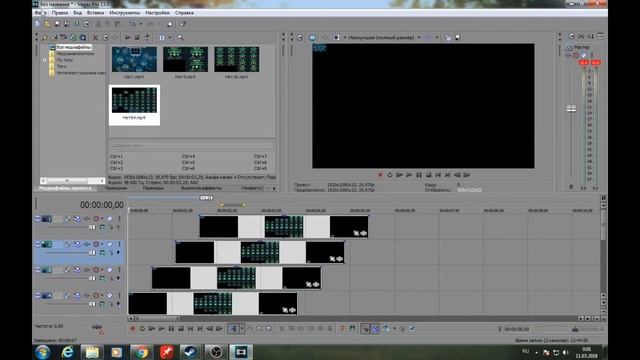
Task: Open Project Video Properties in preview window
Action: 300,38
